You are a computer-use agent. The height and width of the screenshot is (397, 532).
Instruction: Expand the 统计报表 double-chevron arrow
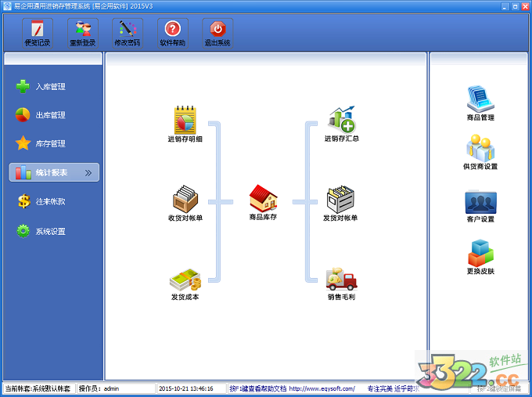88,173
